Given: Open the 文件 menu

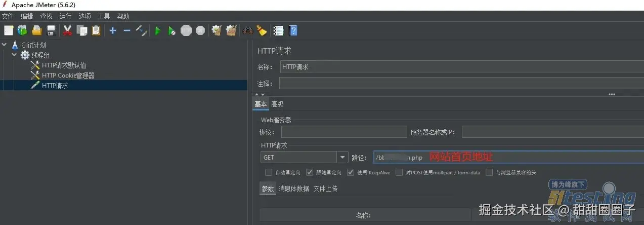Looking at the screenshot, I should [8, 16].
